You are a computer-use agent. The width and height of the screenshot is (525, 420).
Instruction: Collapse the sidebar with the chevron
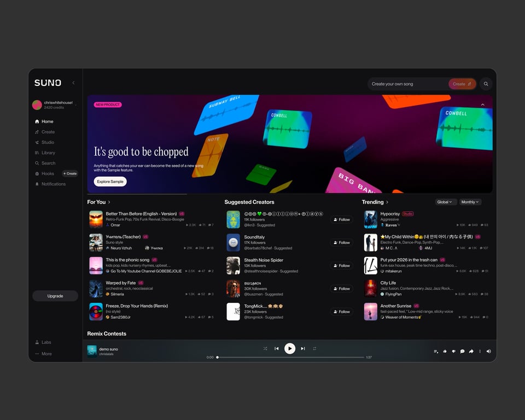coord(73,83)
